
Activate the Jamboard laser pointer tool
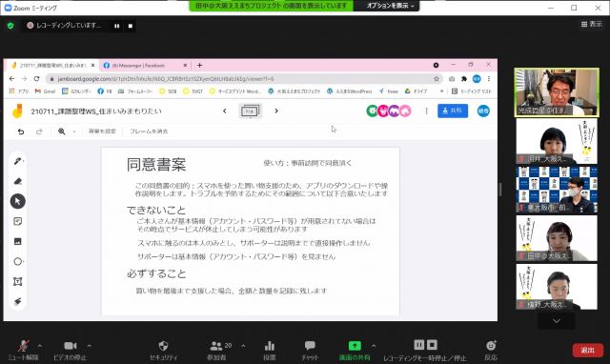pos(17,301)
